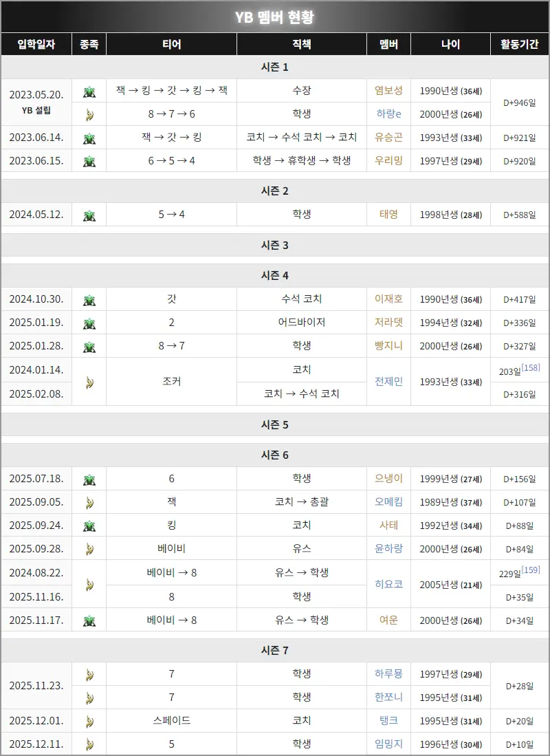Click the yellow race icon in 탱크's row
Viewport: 550px width, 756px height.
pyautogui.click(x=89, y=722)
